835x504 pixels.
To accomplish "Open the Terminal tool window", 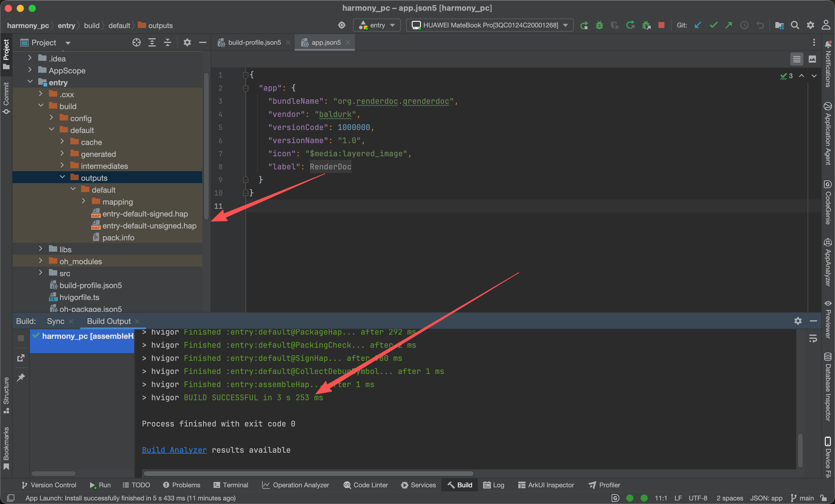I will (231, 485).
